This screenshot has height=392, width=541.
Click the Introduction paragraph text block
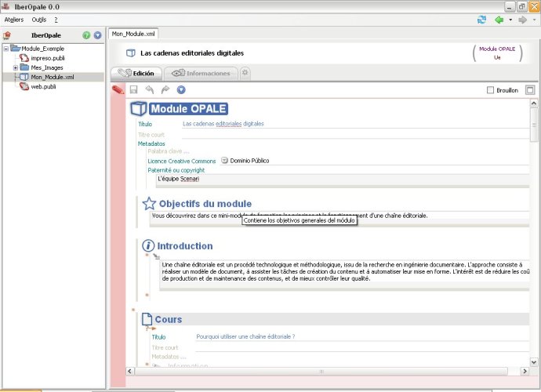coord(345,271)
